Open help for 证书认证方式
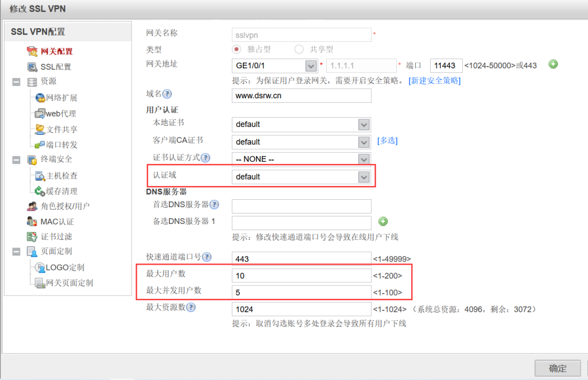 (206, 158)
